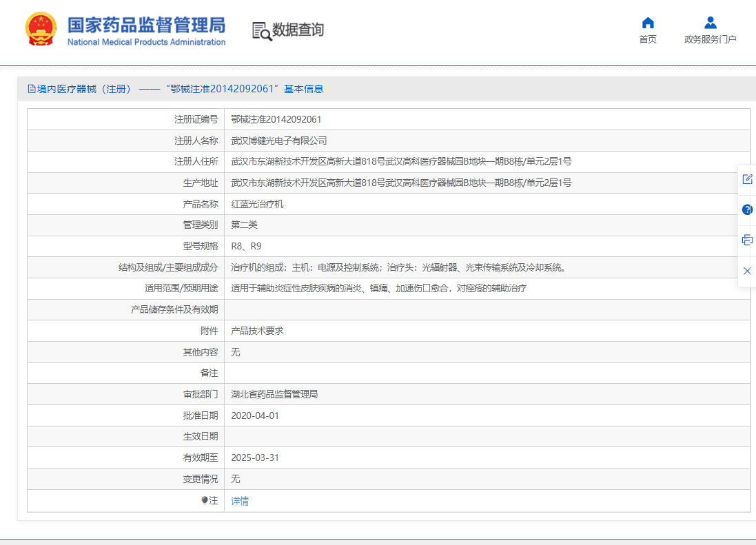Screen dimensions: 756x545
Task: Click the lightbulb icon next to 注
Action: pos(205,501)
